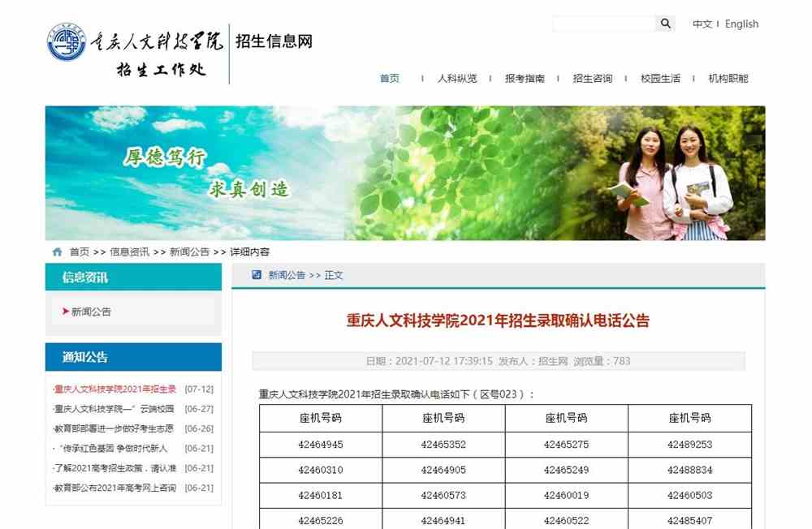Open notice 云端校园 dated 06-27
This screenshot has width=812, height=529.
click(114, 409)
